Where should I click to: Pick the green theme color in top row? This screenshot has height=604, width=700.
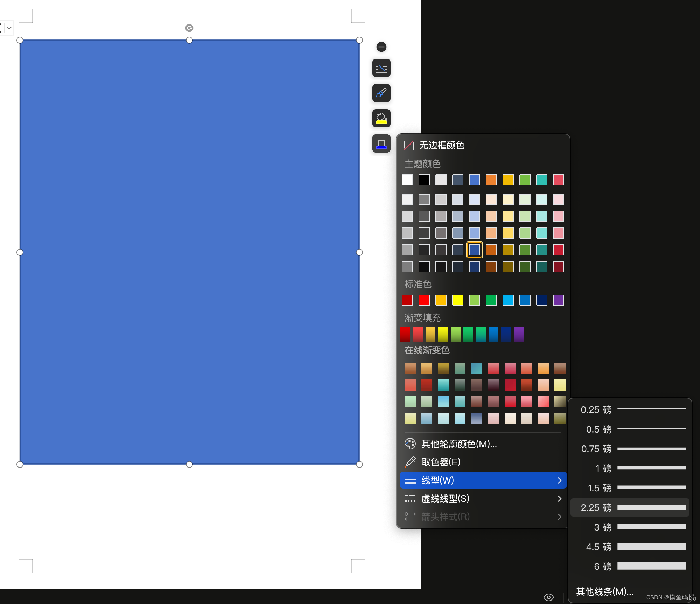tap(525, 180)
